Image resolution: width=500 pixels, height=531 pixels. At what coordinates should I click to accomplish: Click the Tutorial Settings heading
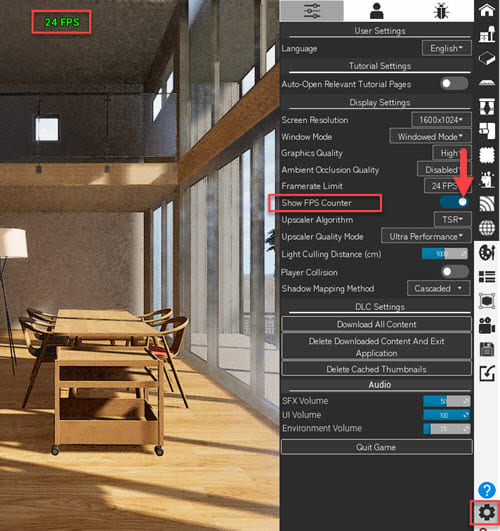380,66
